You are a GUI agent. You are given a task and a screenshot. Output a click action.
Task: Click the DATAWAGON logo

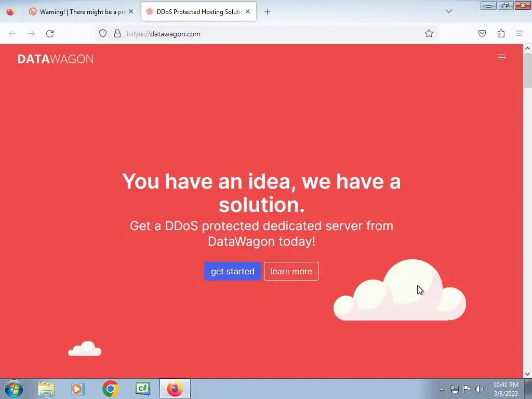click(x=56, y=59)
